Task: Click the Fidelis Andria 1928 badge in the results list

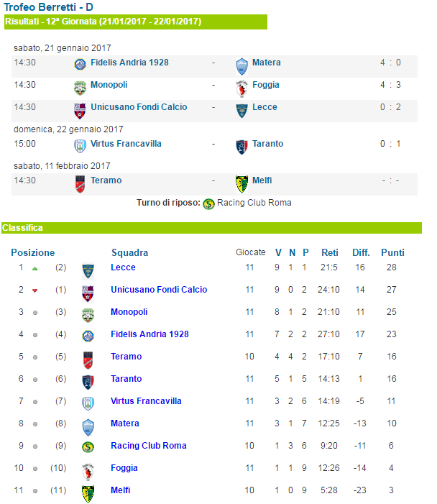Action: point(80,64)
